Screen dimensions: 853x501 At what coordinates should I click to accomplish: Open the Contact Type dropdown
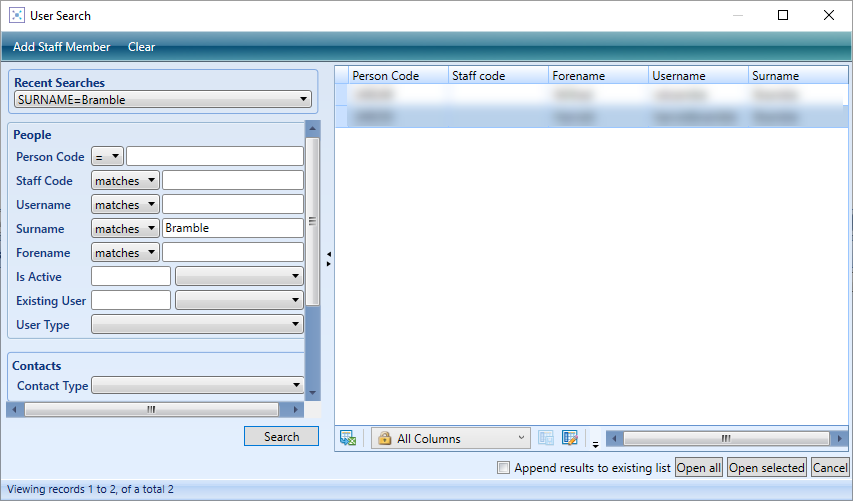(197, 385)
